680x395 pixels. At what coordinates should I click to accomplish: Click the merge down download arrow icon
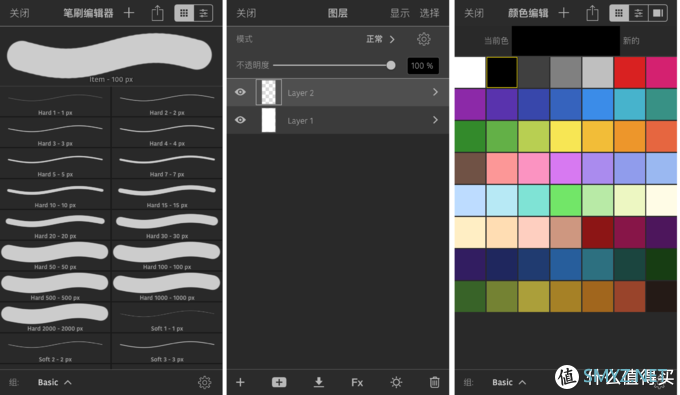[319, 382]
